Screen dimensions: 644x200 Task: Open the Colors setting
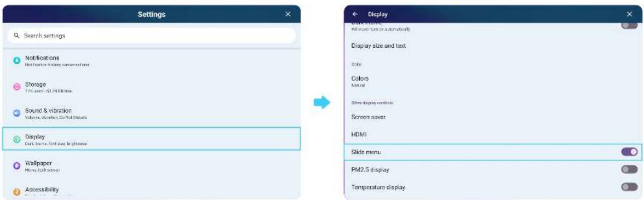pos(492,81)
